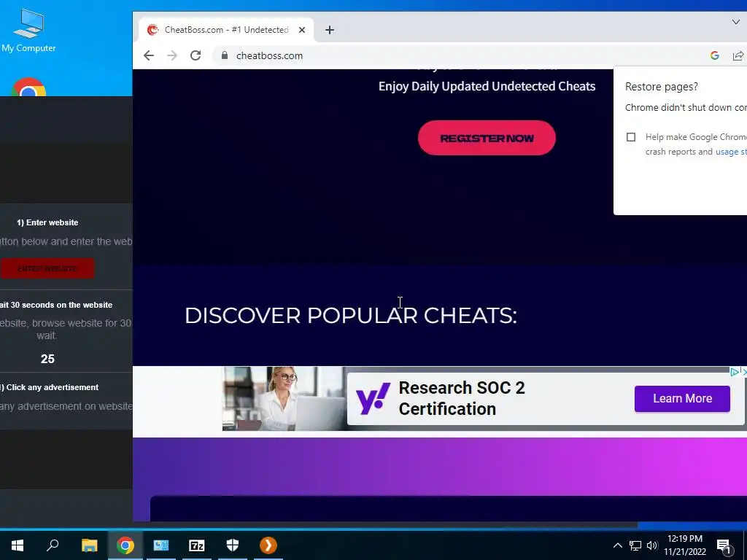Share this page icon

[x=738, y=55]
